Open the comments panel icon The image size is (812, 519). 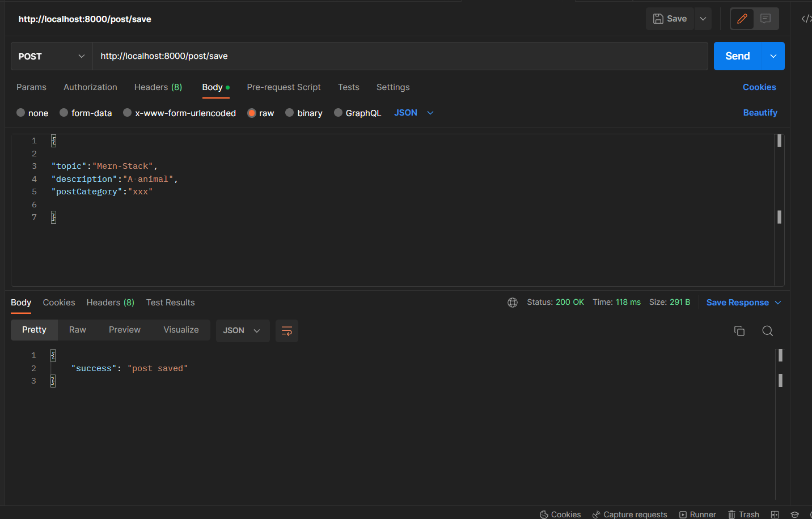tap(766, 19)
